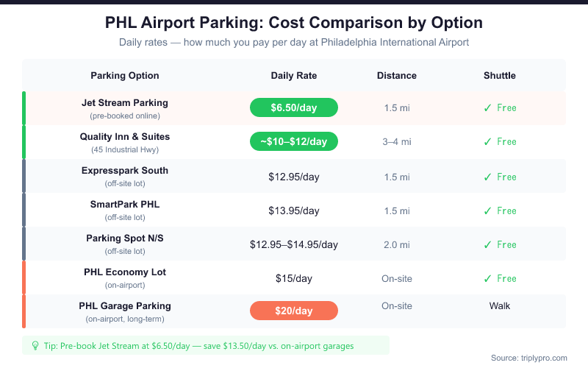Select the PHL Economy Lot row name
This screenshot has height=368, width=588.
(x=125, y=272)
